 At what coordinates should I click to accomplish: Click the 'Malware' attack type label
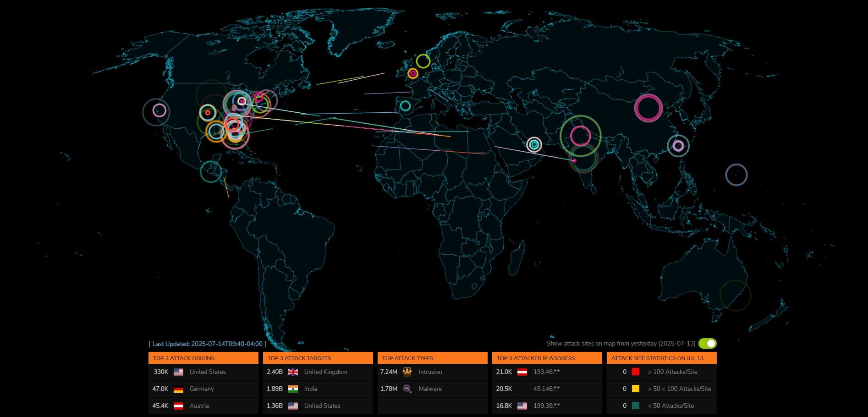tap(430, 389)
